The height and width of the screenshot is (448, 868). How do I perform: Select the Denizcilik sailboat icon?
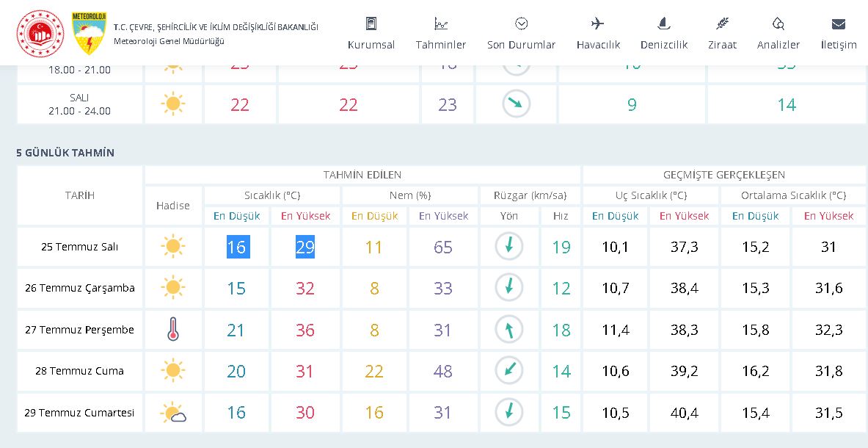click(x=664, y=24)
